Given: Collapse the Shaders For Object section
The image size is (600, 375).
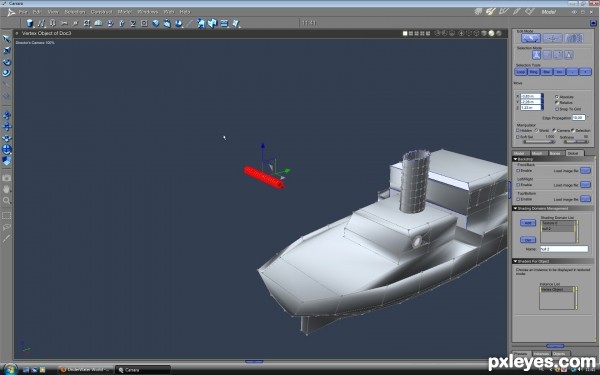Looking at the screenshot, I should [515, 261].
